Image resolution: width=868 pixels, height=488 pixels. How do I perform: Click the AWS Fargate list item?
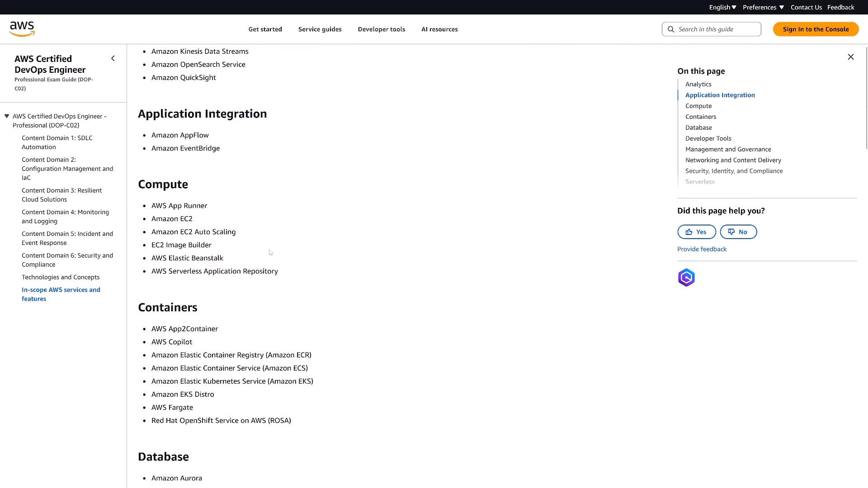[172, 408]
